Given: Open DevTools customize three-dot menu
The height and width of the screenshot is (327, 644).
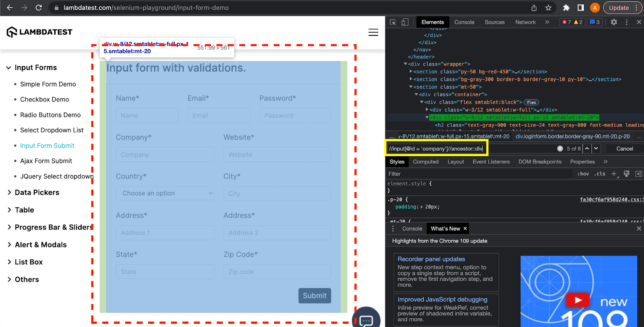Looking at the screenshot, I should pyautogui.click(x=627, y=22).
